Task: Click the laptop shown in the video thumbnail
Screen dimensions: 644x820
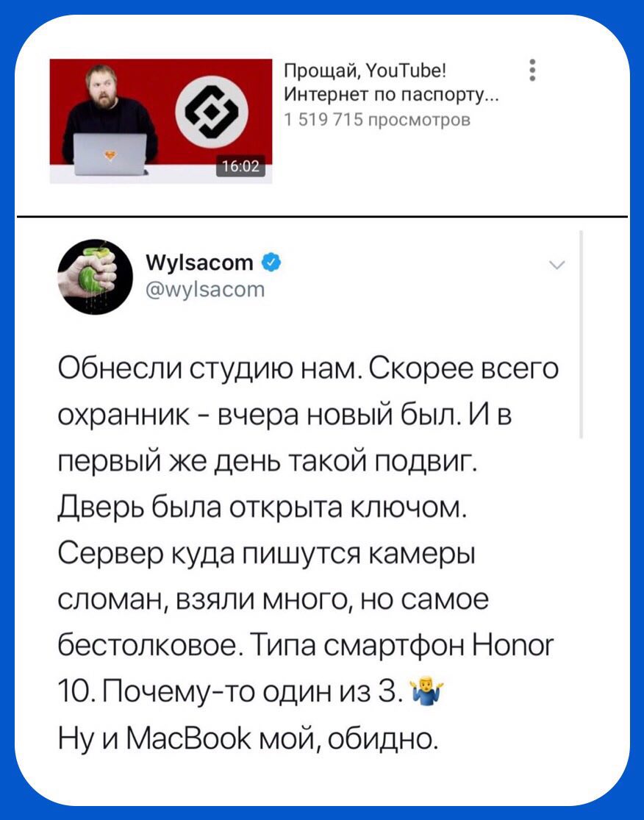Action: 110,154
